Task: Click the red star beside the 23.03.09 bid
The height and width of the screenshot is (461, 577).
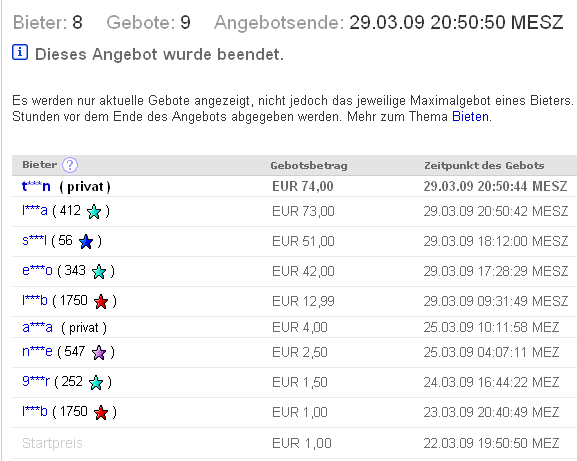Action: 101,413
